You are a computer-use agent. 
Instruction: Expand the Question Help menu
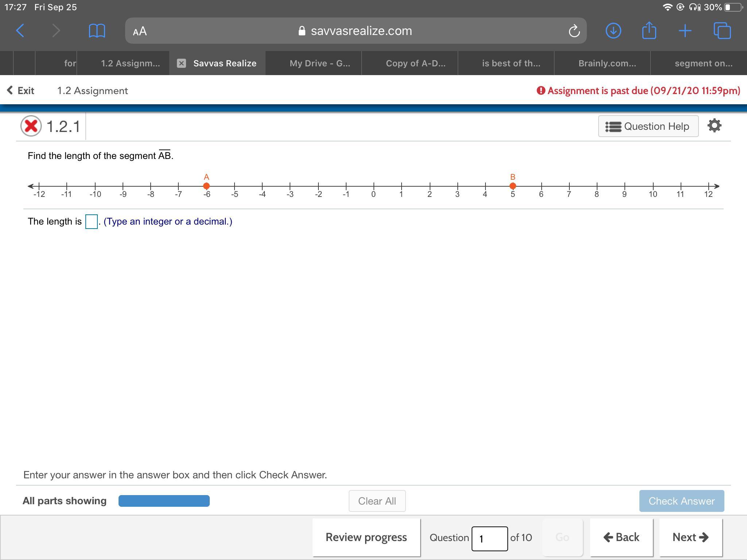pos(648,126)
